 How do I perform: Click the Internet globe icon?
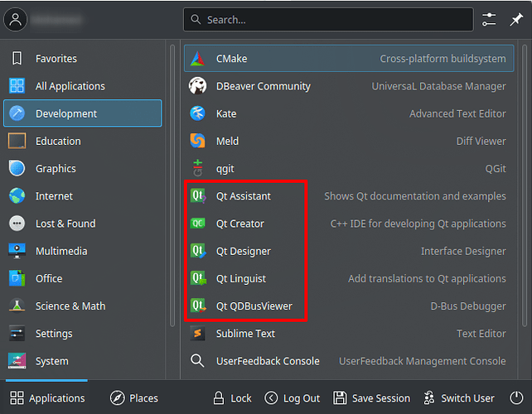[x=17, y=196]
